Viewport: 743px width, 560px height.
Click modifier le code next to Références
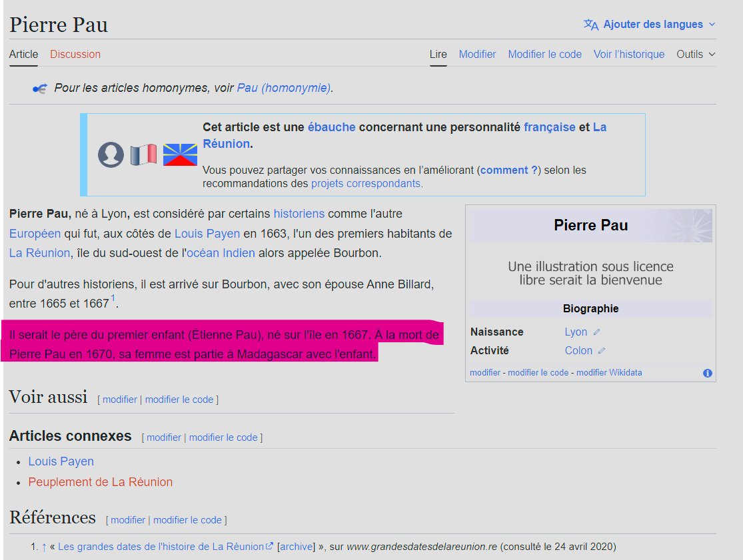[187, 520]
